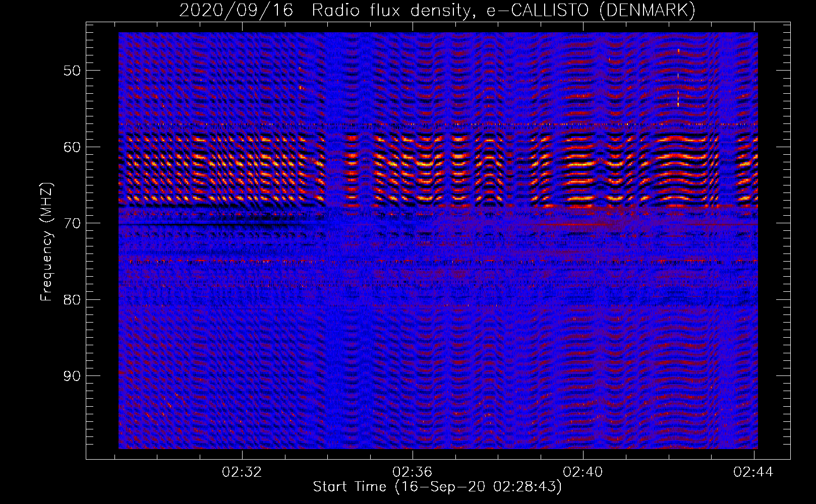This screenshot has width=816, height=504.
Task: Click the 'Frequency (MHZ)' axis label
Action: point(46,242)
